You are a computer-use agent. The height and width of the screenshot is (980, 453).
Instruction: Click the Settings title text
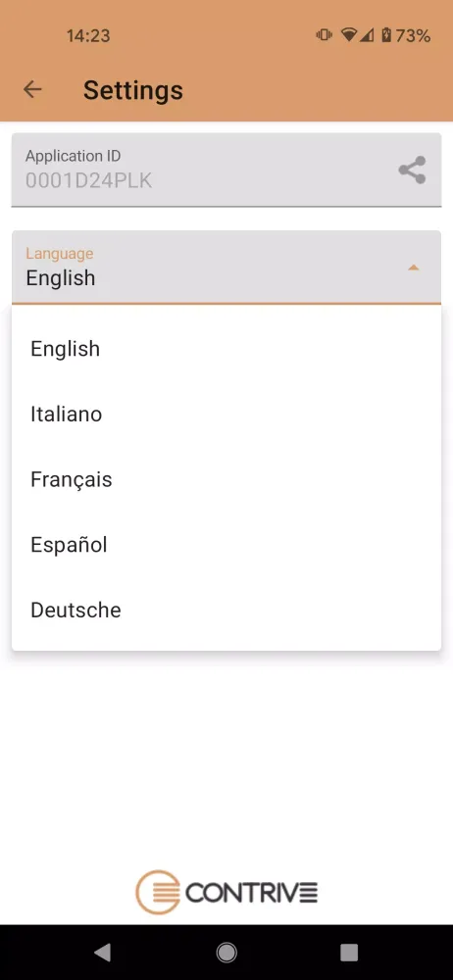[133, 90]
